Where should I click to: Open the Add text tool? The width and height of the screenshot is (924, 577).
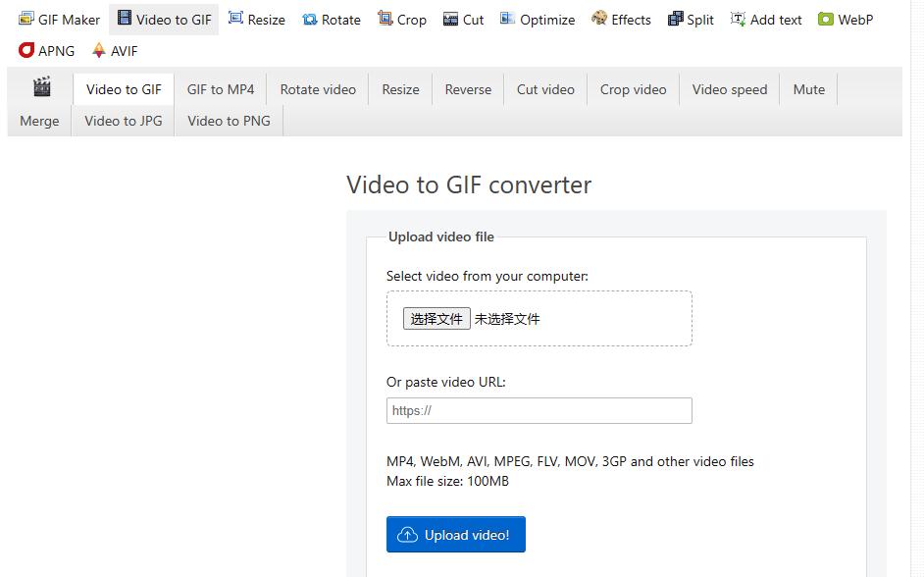coord(766,19)
